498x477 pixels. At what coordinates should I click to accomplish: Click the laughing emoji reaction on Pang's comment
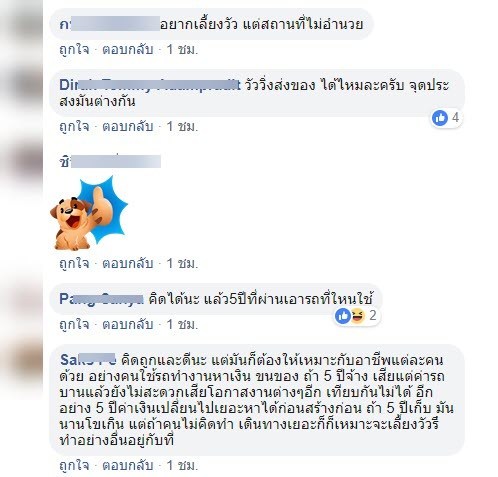(357, 315)
